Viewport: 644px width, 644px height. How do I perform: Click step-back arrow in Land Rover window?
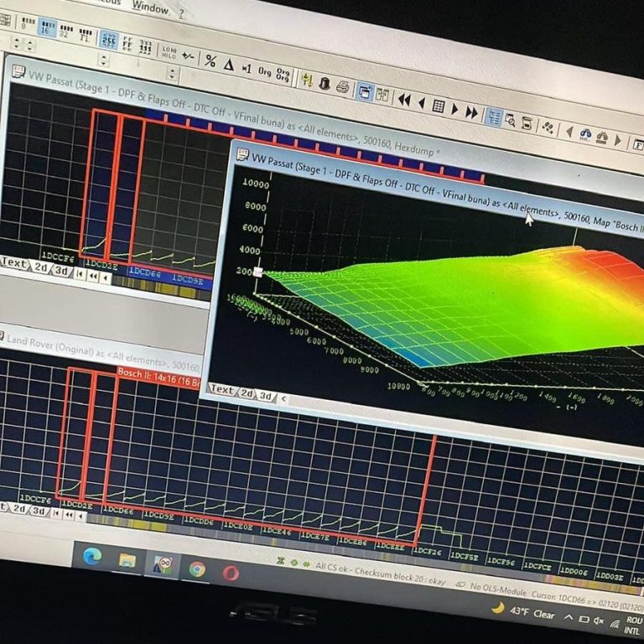[80, 517]
